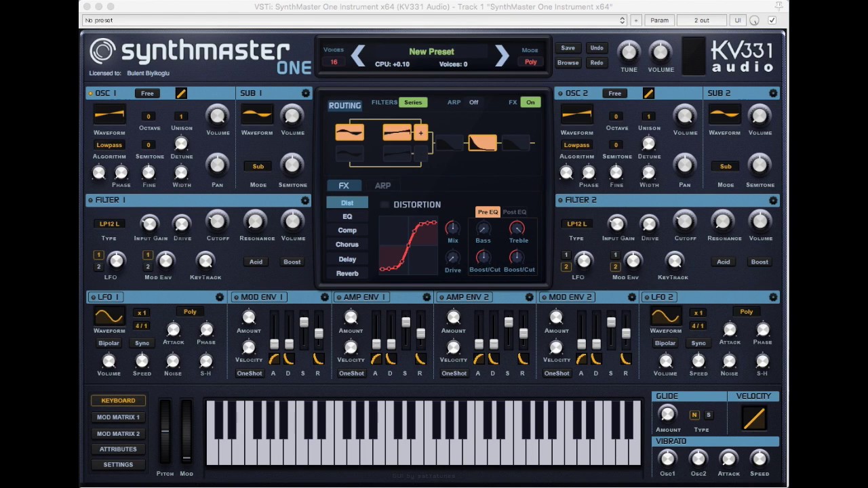Open the AMP ENV 1 settings gear
The width and height of the screenshot is (868, 488).
point(427,297)
